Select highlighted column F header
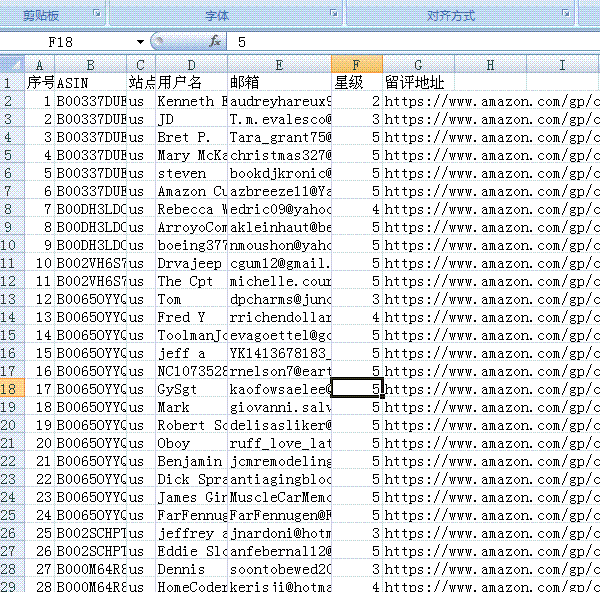The image size is (600, 600). click(x=357, y=64)
